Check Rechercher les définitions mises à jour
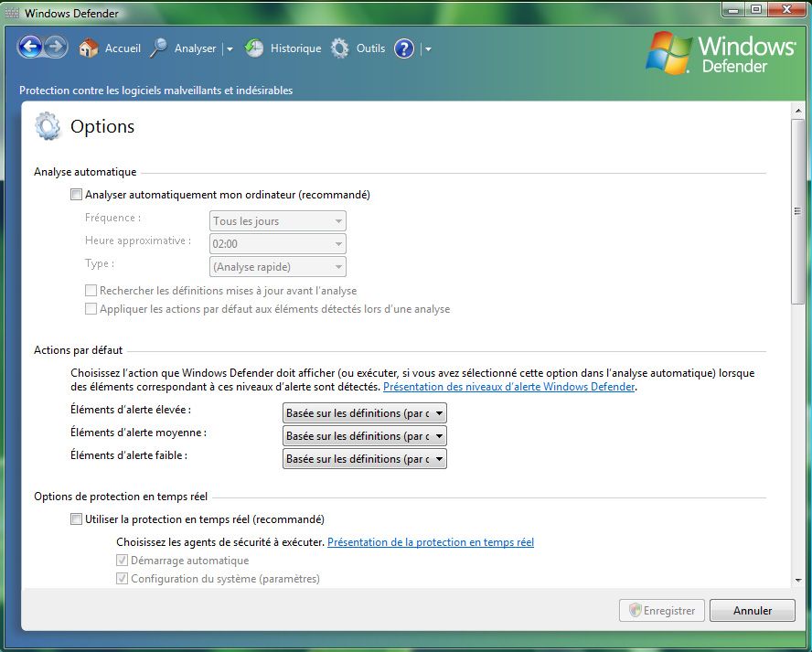Image resolution: width=812 pixels, height=652 pixels. [x=91, y=291]
